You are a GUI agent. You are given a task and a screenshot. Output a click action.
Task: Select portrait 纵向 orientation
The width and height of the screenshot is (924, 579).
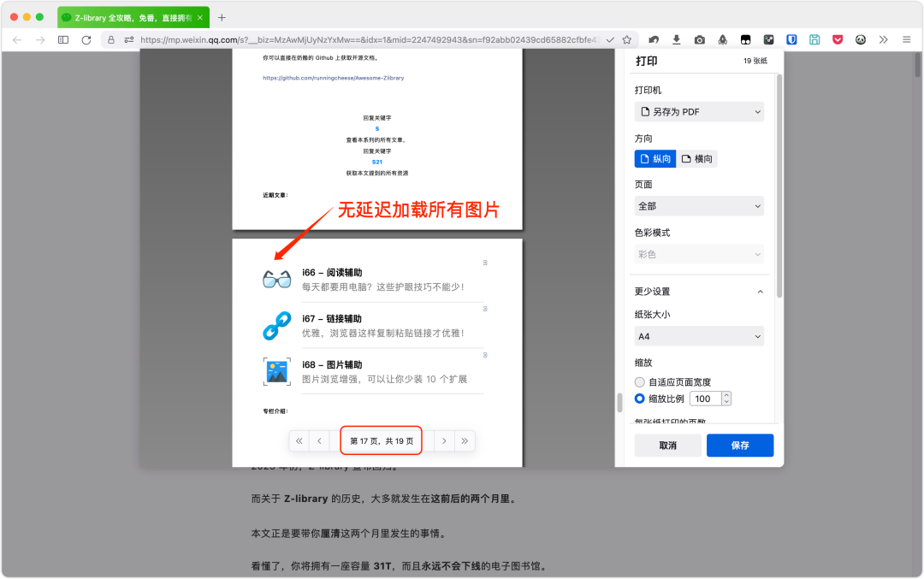(654, 159)
